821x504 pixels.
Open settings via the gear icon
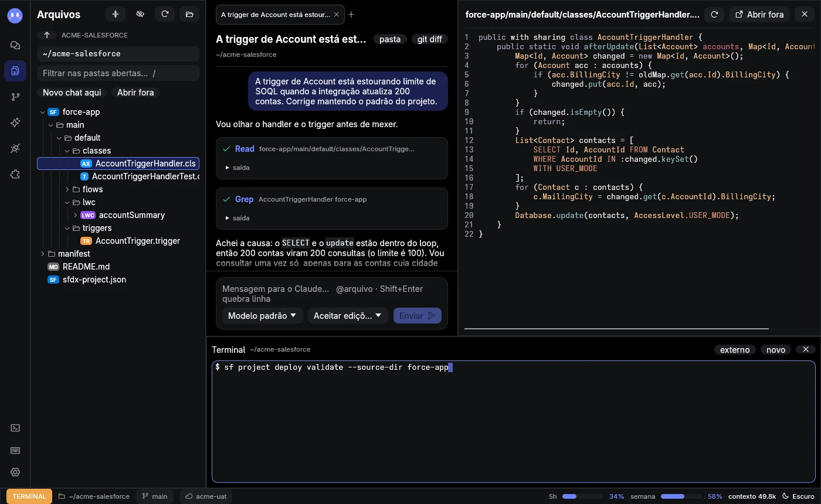pyautogui.click(x=15, y=472)
